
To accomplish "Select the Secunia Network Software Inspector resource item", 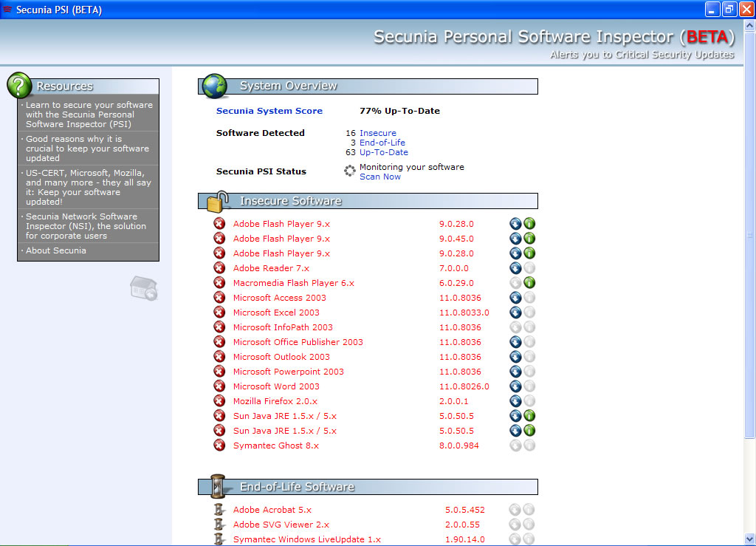I will tap(86, 226).
